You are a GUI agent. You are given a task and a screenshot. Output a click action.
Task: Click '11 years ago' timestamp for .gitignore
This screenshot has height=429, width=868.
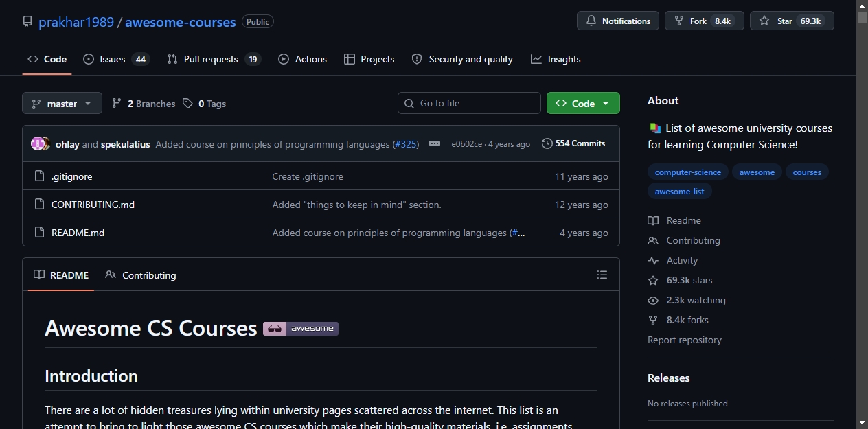[x=582, y=176]
